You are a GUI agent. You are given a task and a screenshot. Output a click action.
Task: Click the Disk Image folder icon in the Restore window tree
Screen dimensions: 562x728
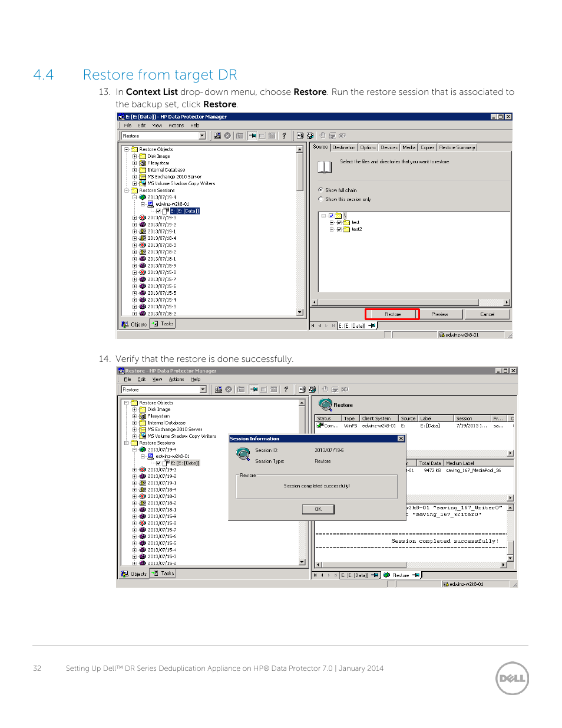(143, 409)
